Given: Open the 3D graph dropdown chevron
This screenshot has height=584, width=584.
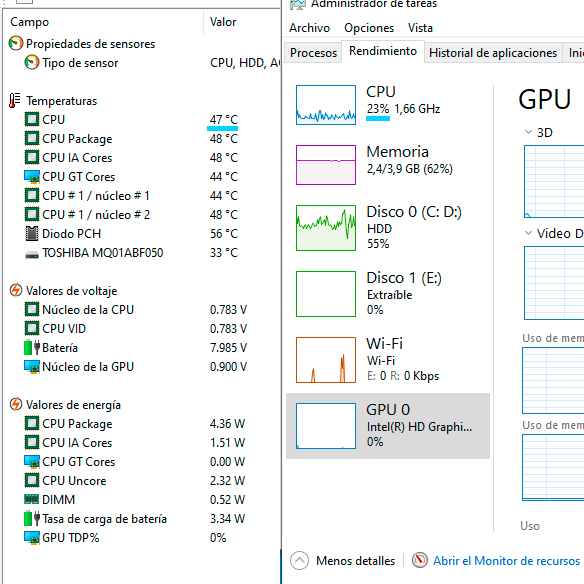Looking at the screenshot, I should (x=528, y=132).
